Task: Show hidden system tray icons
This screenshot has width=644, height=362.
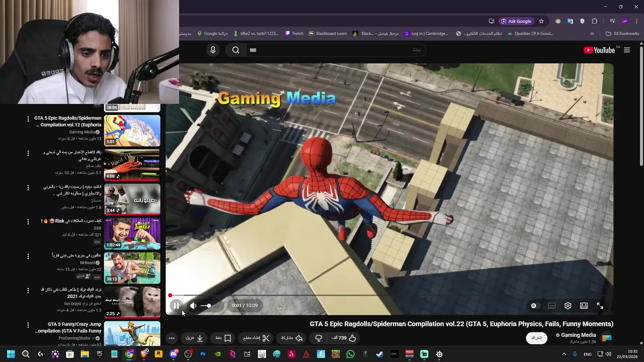Action: [564, 354]
